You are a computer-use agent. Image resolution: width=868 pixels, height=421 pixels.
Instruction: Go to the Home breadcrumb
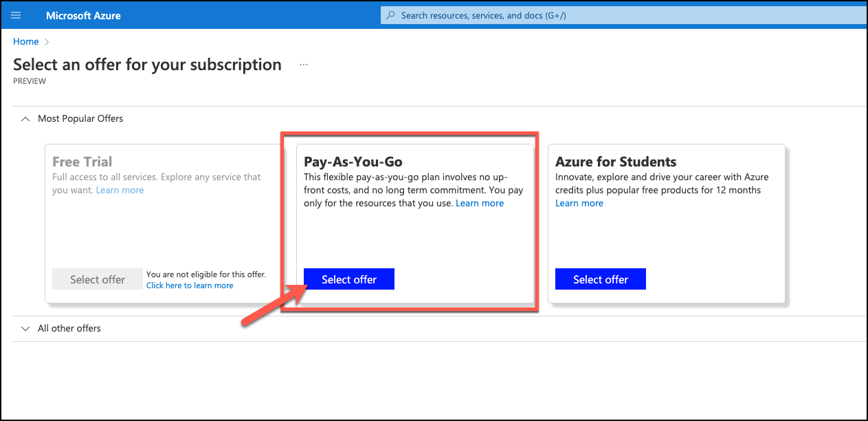click(26, 41)
